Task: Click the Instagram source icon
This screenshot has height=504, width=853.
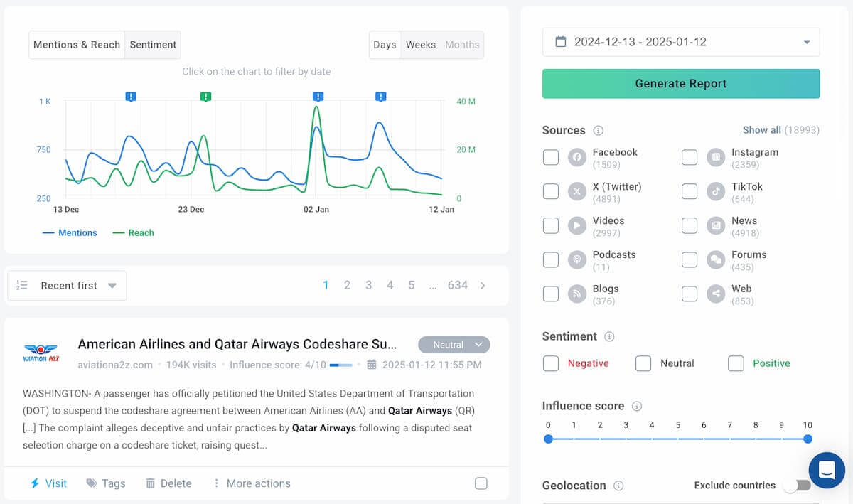Action: tap(716, 157)
